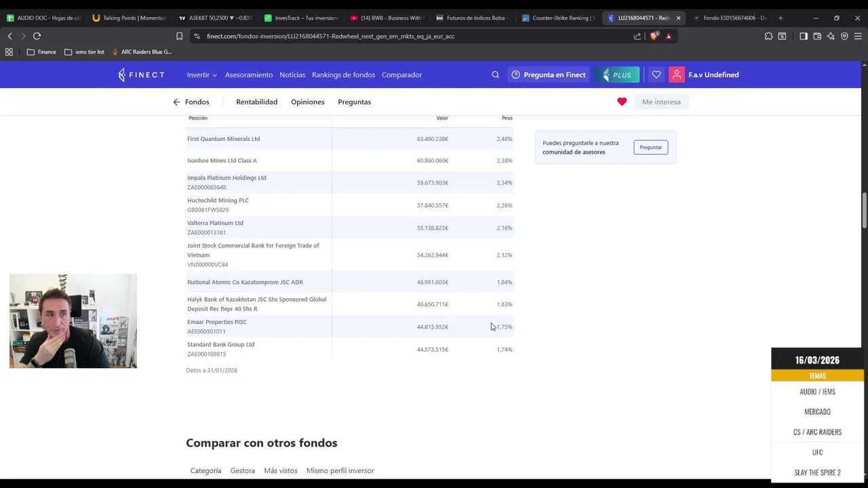Select the Gestora comparison tab

[242, 470]
